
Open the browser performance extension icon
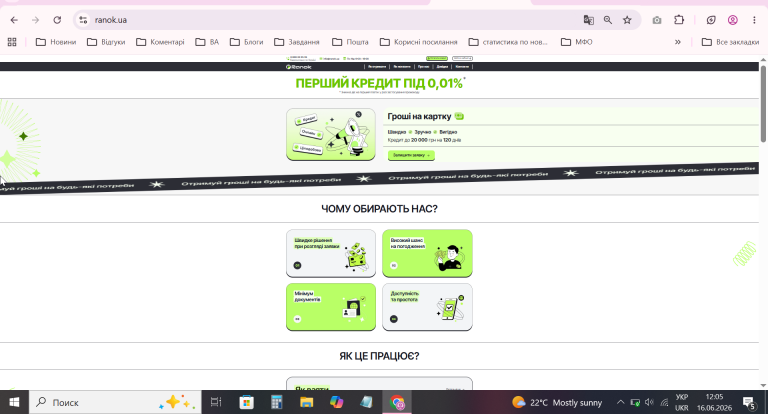[711, 20]
